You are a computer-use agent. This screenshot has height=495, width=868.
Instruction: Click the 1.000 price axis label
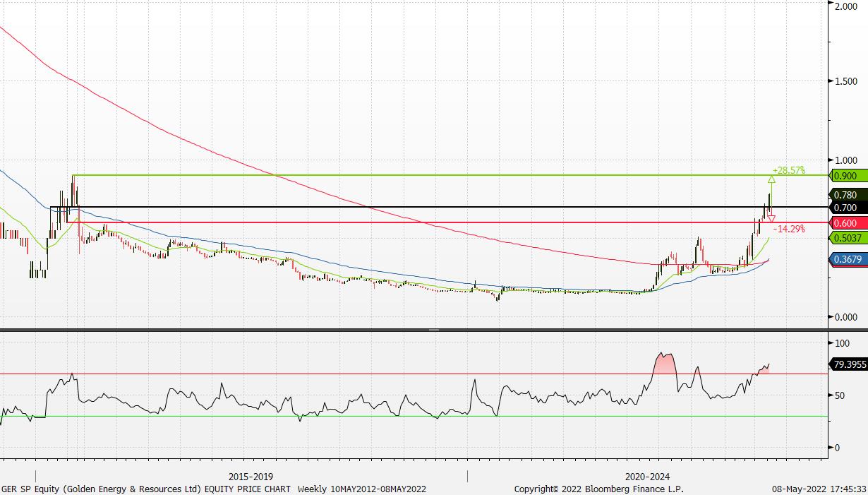[846, 160]
